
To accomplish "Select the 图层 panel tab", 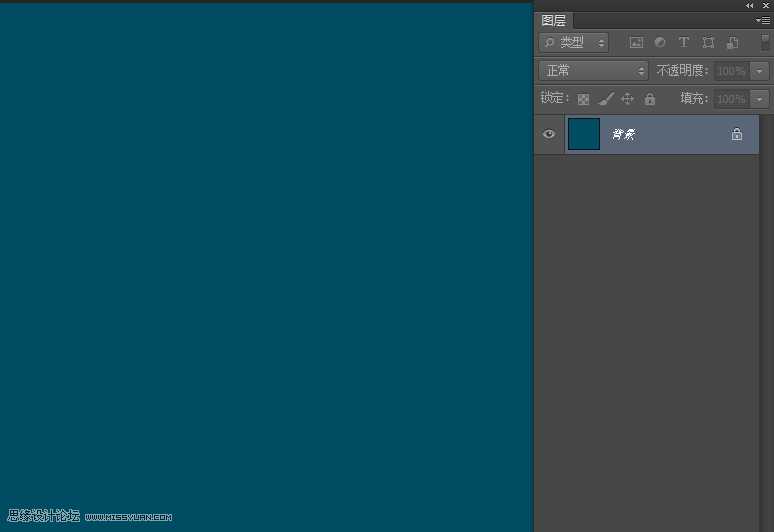I will 554,21.
